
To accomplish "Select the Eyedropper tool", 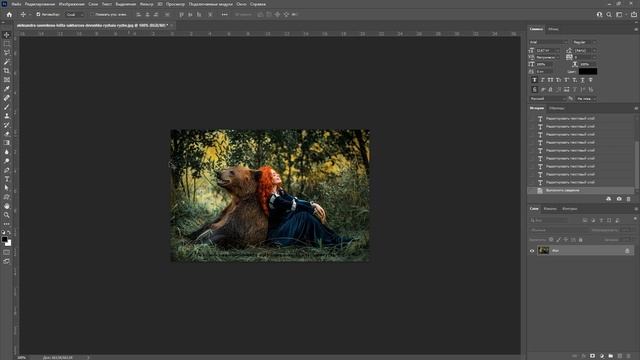I will (7, 89).
